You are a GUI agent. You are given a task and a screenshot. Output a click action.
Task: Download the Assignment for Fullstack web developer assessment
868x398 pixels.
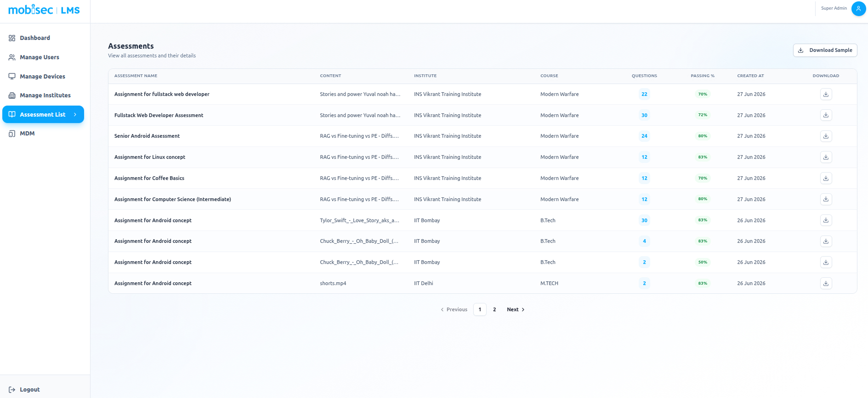826,94
